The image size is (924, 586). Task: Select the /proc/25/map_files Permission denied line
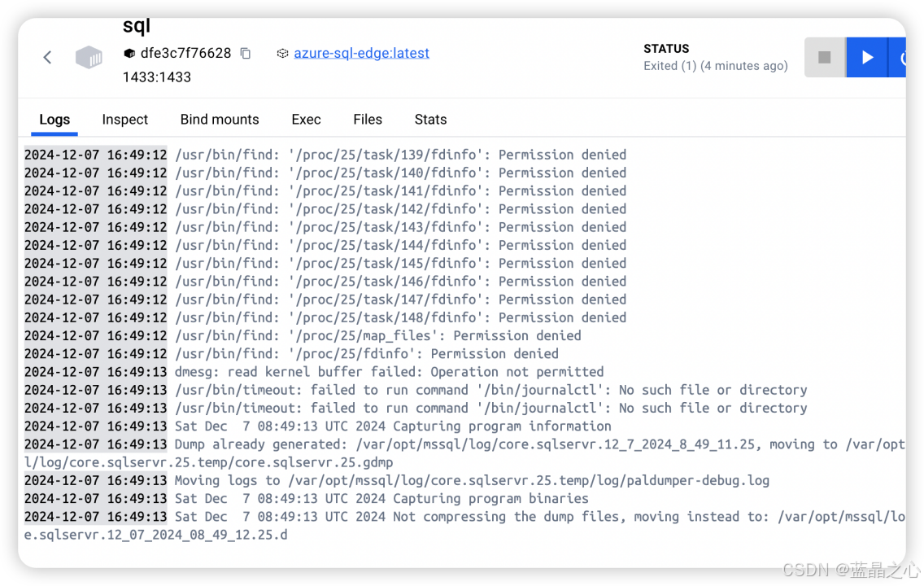(303, 335)
